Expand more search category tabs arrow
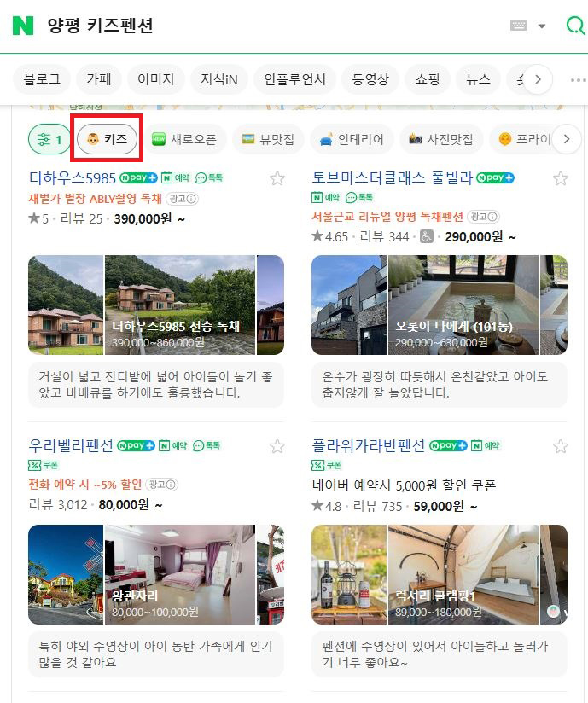The image size is (588, 703). [x=538, y=80]
